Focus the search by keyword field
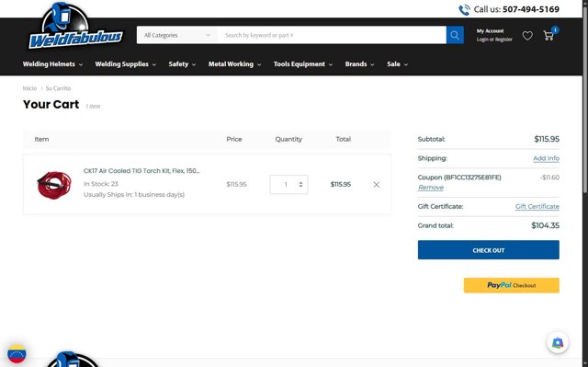Viewport: 588px width, 367px height. point(332,35)
